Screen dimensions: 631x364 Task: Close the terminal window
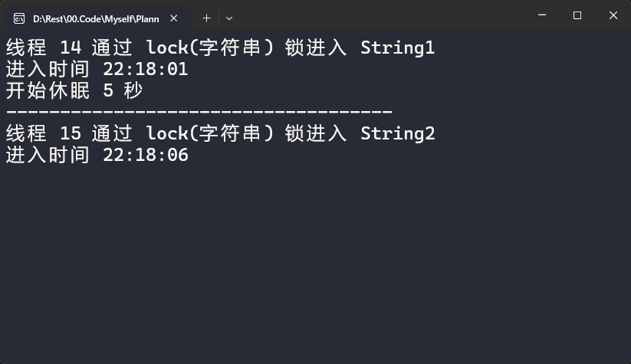click(x=613, y=15)
